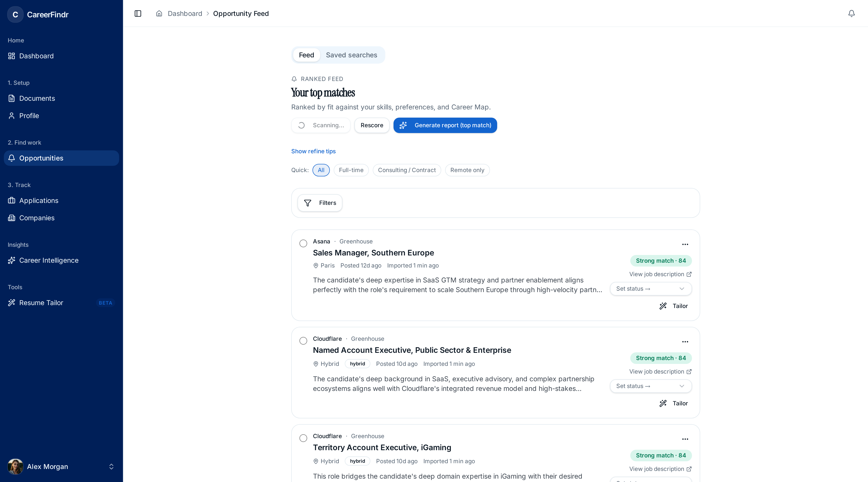Click external link icon on Asana job description

pos(689,274)
